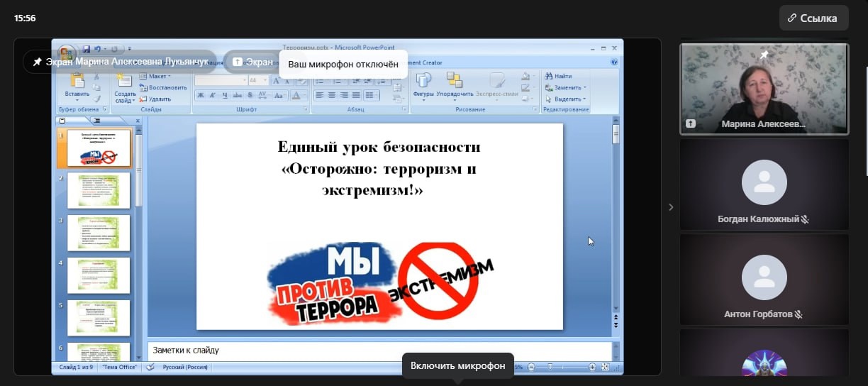Collapse participants panel with chevron arrow
This screenshot has width=868, height=386.
pos(671,207)
